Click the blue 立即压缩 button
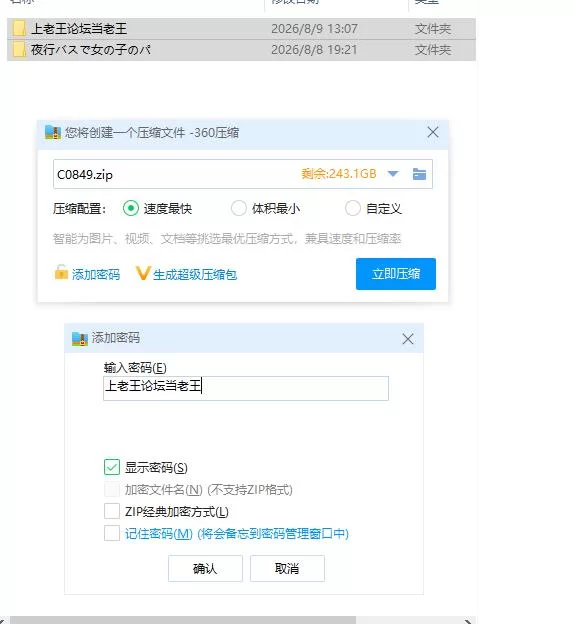This screenshot has width=575, height=624. [x=396, y=274]
